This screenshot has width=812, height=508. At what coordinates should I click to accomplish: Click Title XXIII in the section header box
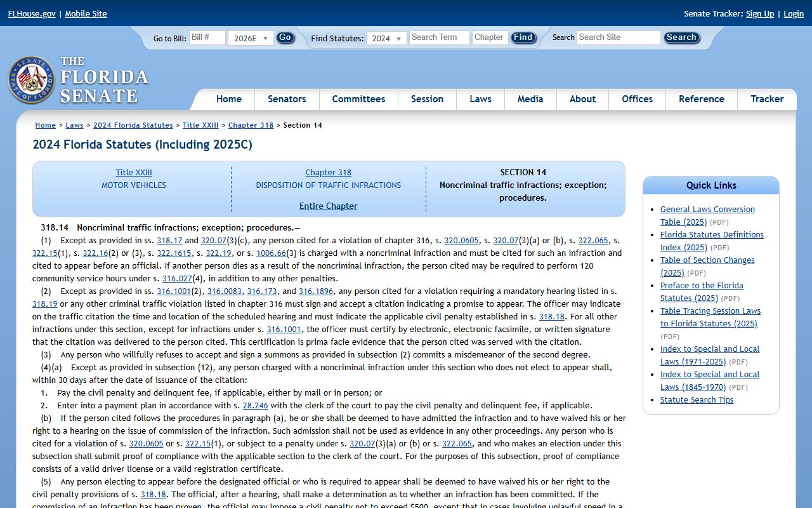click(134, 172)
